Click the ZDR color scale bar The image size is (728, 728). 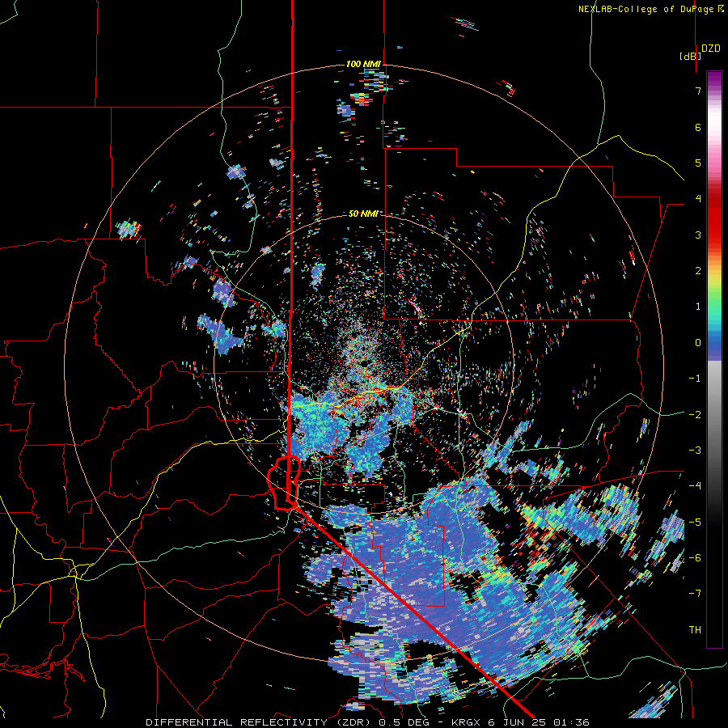point(714,359)
